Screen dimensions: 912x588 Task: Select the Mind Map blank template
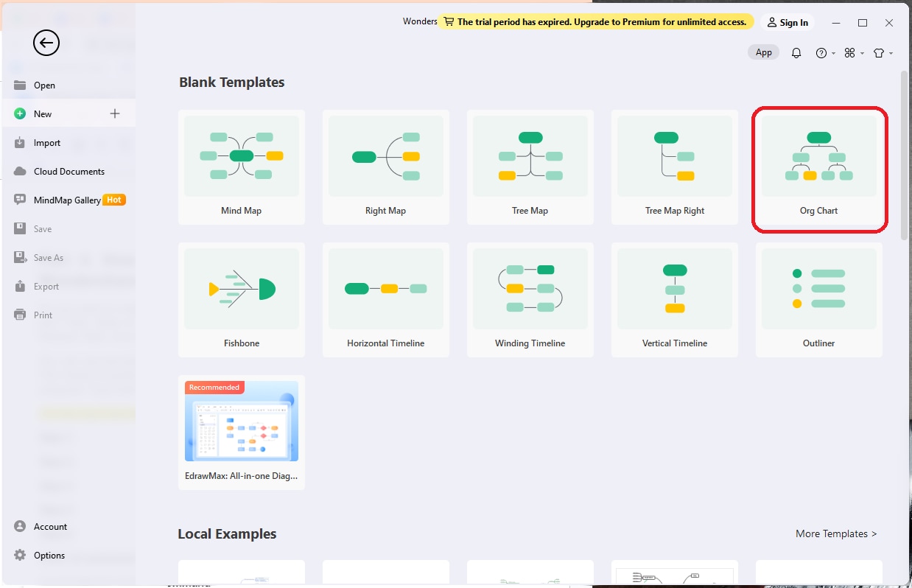point(242,167)
